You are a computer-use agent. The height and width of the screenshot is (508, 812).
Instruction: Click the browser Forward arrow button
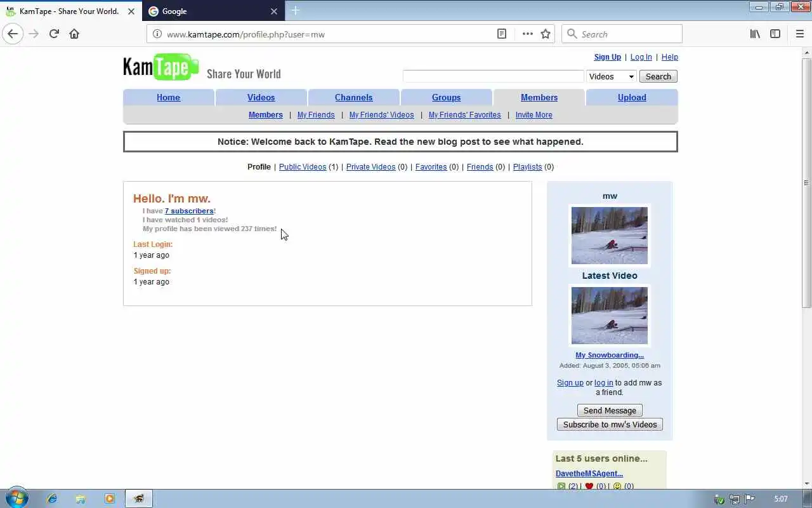[x=34, y=34]
